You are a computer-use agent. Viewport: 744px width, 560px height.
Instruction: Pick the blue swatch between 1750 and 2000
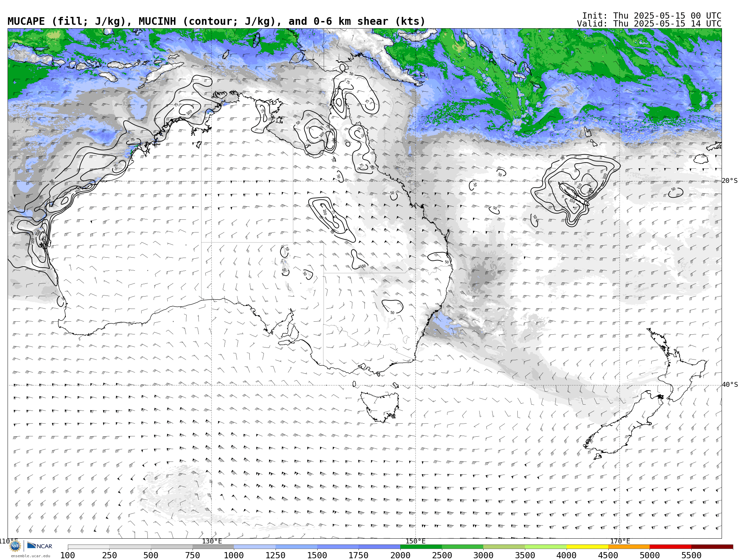tap(380, 547)
